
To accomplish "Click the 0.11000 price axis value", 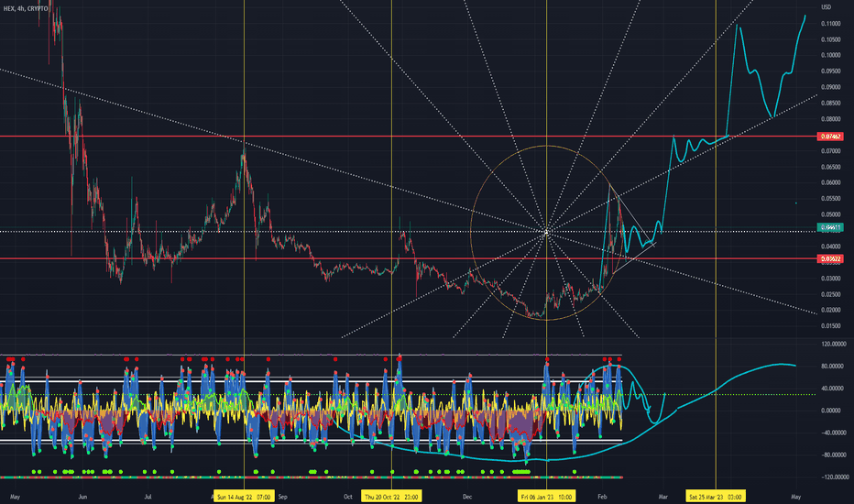I will pyautogui.click(x=830, y=24).
